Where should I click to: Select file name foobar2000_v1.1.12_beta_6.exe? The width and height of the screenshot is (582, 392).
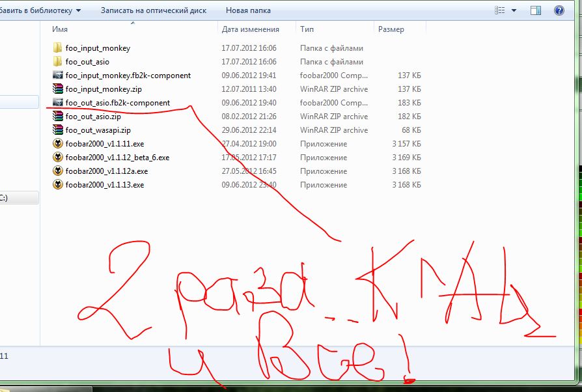pyautogui.click(x=117, y=158)
